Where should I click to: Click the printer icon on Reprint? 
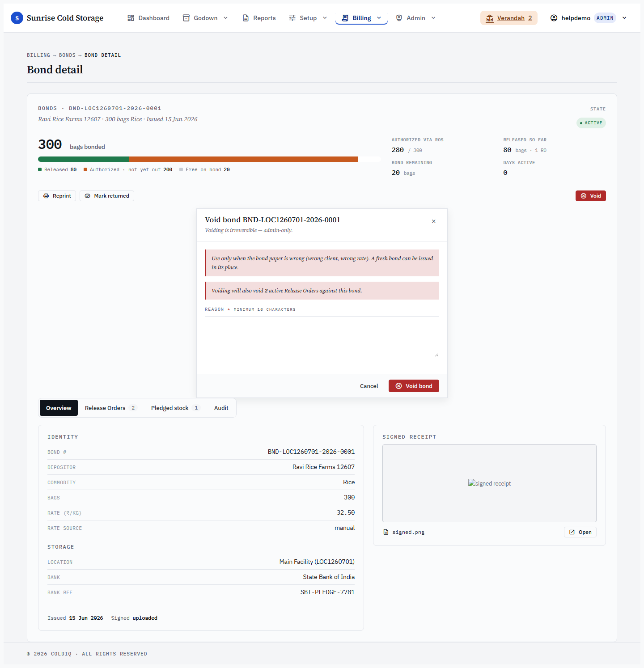coord(46,196)
